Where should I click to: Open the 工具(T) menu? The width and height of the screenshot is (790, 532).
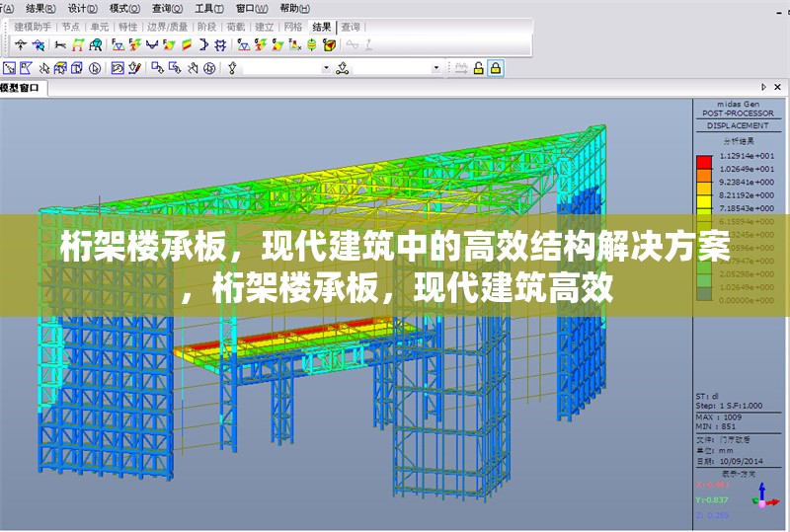coord(209,9)
